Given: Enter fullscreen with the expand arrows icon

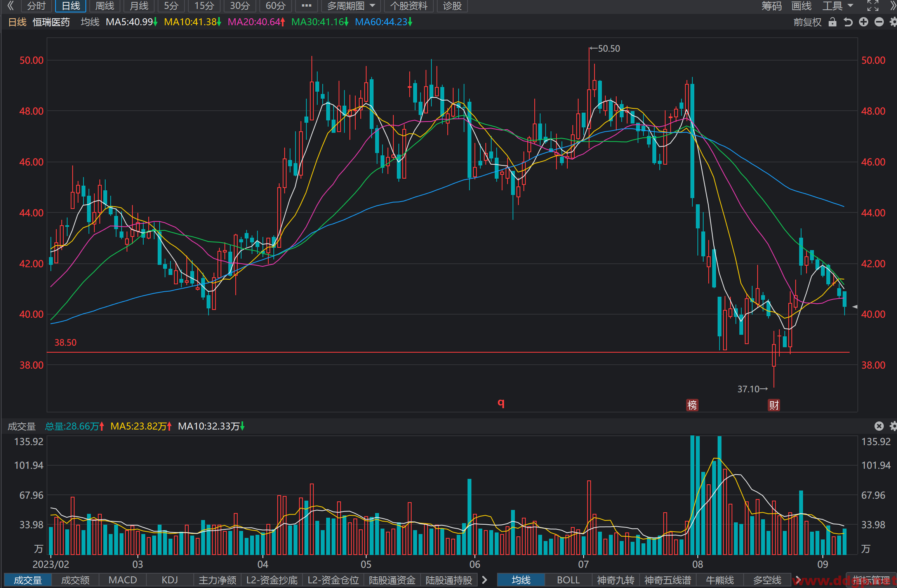Looking at the screenshot, I should coord(873,5).
